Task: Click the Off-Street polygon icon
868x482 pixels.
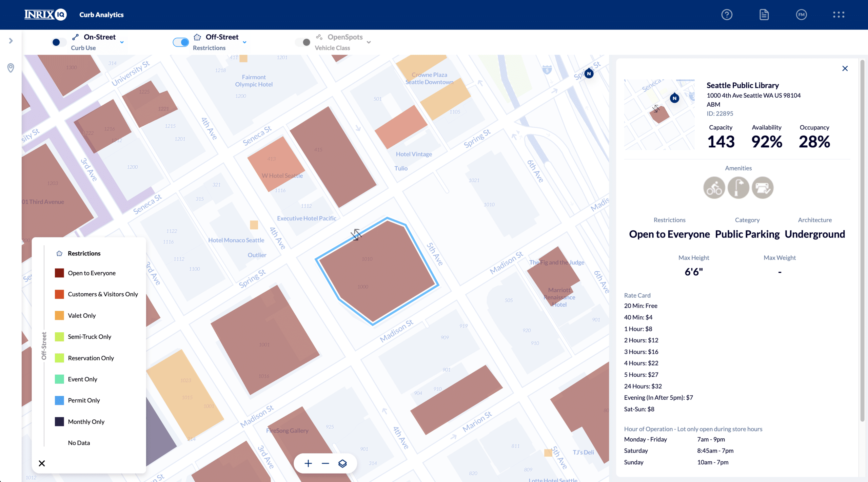Action: (197, 37)
